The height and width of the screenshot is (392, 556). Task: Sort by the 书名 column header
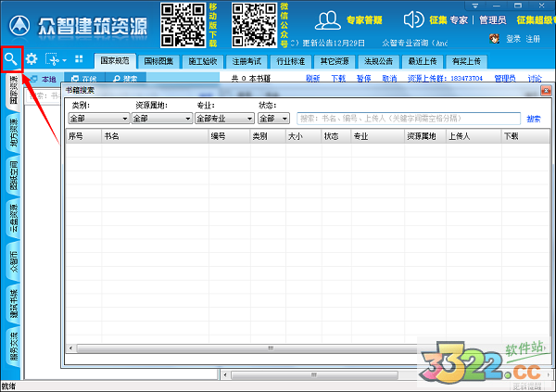point(154,136)
